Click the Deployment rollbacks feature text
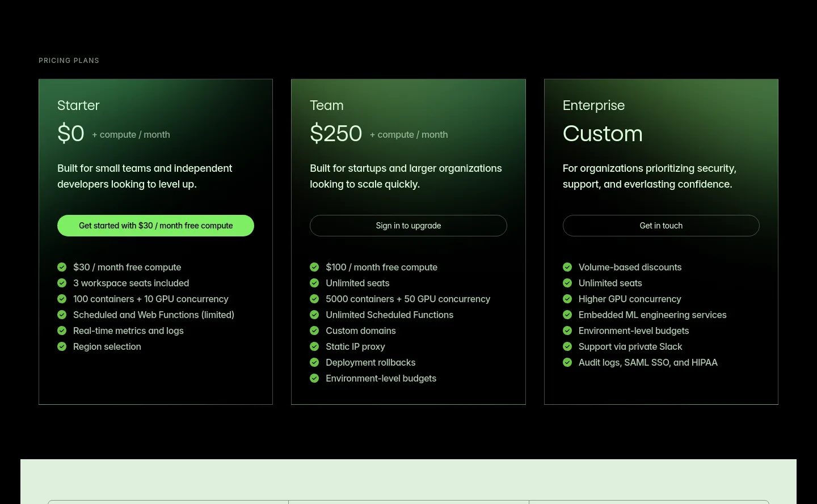 (370, 362)
